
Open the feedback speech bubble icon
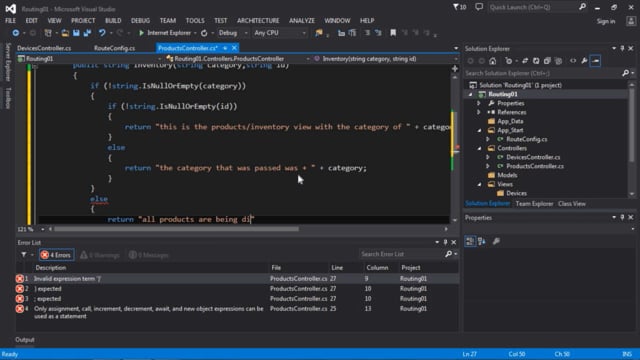point(479,7)
